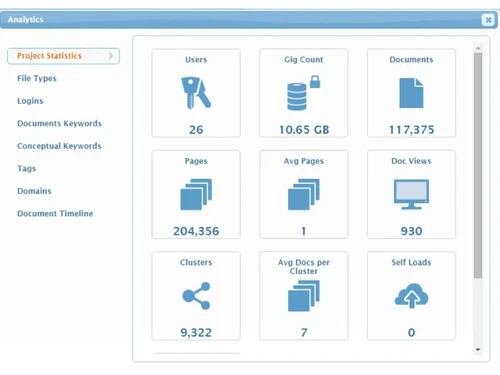Click the Self Loads value 0
Screen dimensions: 500x375
pos(411,332)
